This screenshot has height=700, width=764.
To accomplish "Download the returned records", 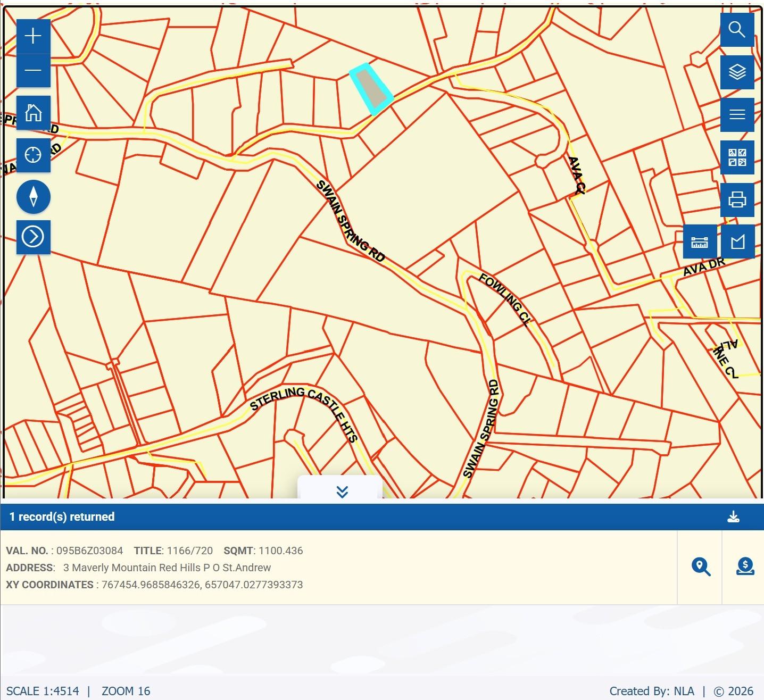I will tap(733, 517).
